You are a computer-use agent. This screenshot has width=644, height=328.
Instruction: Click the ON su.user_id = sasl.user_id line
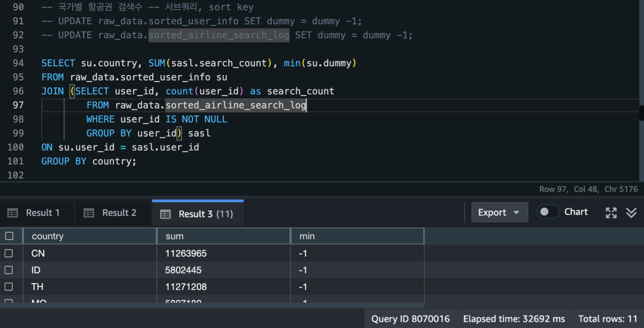coord(120,147)
